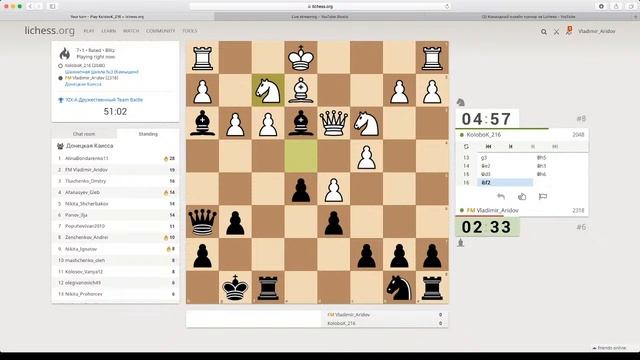The height and width of the screenshot is (360, 640).
Task: Click the trophy icon beside Team Battle
Action: [61, 100]
